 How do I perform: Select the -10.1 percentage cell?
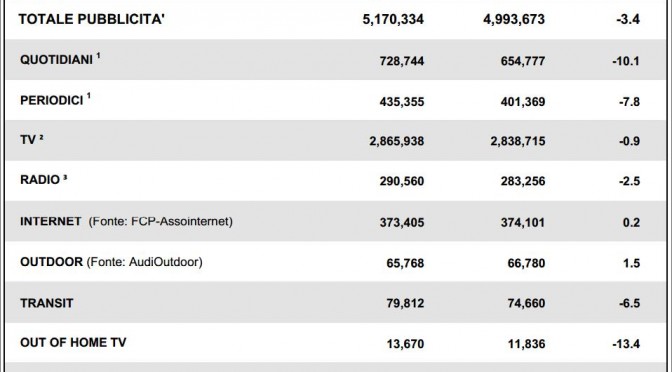(x=626, y=61)
